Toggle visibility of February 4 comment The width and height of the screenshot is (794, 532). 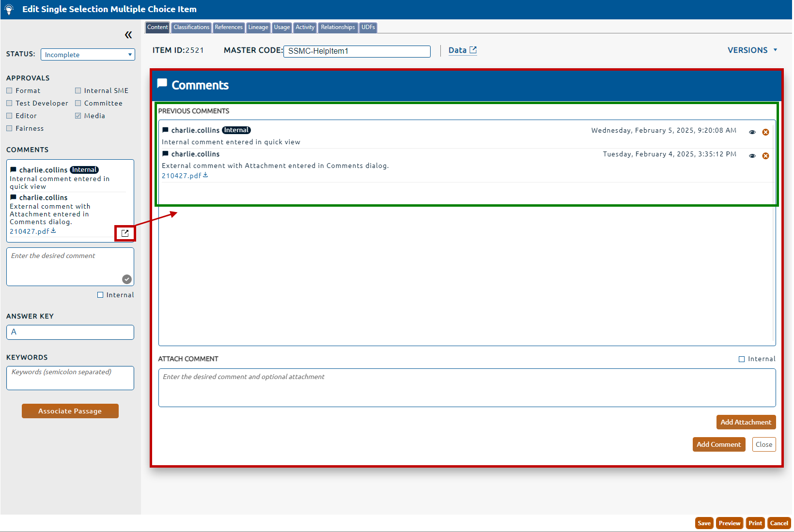(x=752, y=156)
